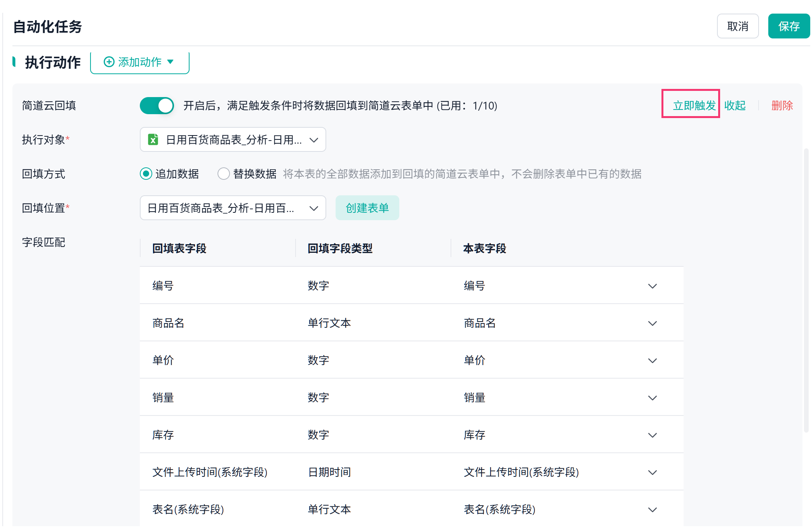Expand the 销量 row's 本表字段 dropdown
This screenshot has width=811, height=532.
[x=652, y=398]
